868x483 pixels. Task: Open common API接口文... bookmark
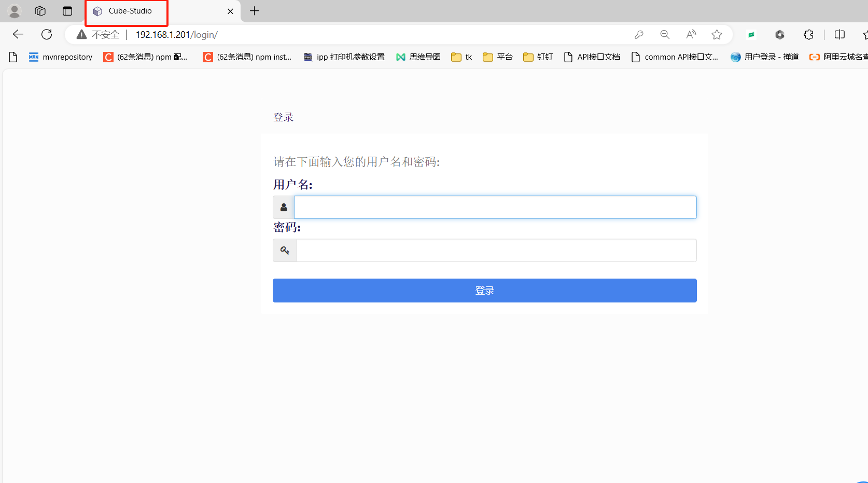[x=675, y=57]
